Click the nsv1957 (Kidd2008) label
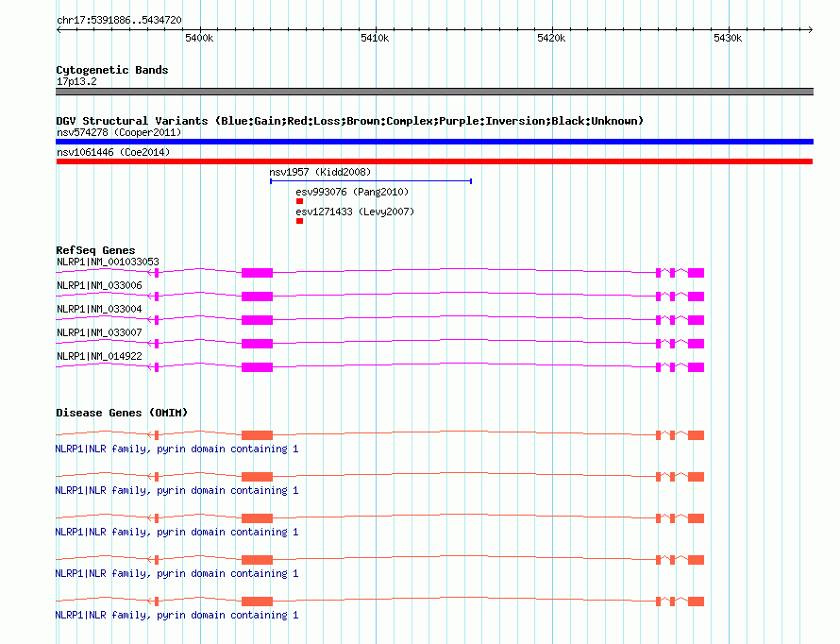Image resolution: width=840 pixels, height=644 pixels. click(x=320, y=172)
